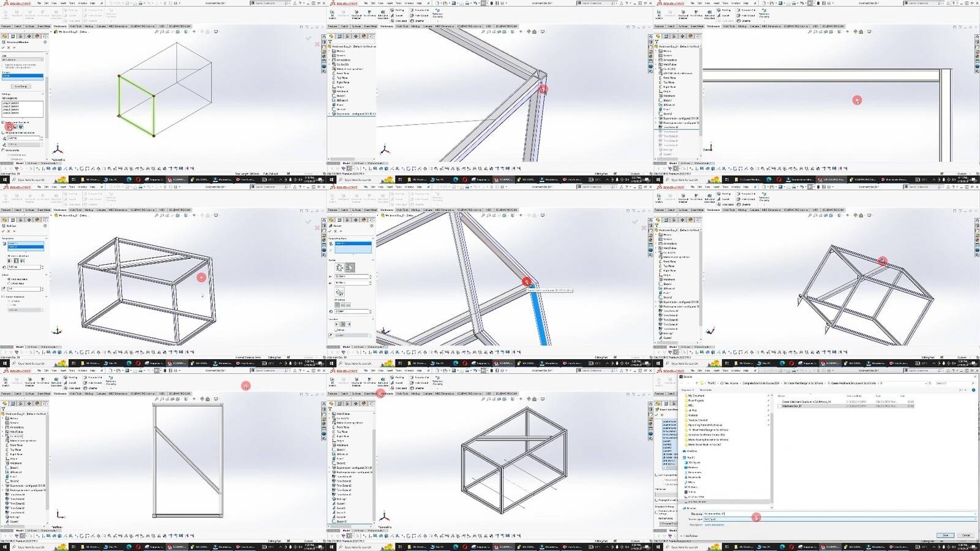Cancel the Structural Member panel with the red X
980x551 pixels.
(9, 47)
